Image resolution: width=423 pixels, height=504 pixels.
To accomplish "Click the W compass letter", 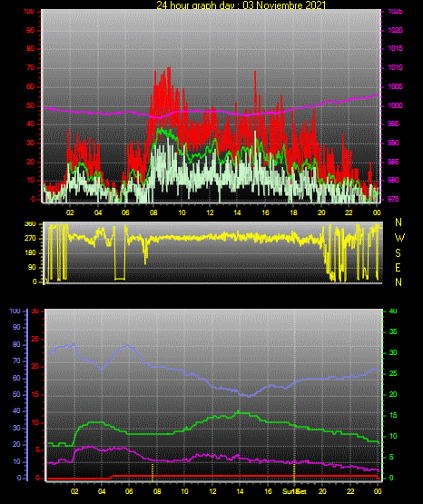I will point(399,238).
